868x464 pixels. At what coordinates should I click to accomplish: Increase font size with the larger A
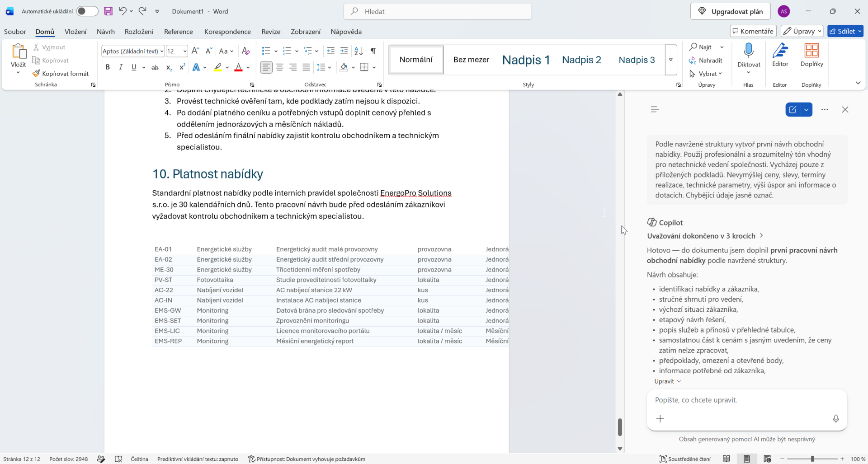coord(195,51)
